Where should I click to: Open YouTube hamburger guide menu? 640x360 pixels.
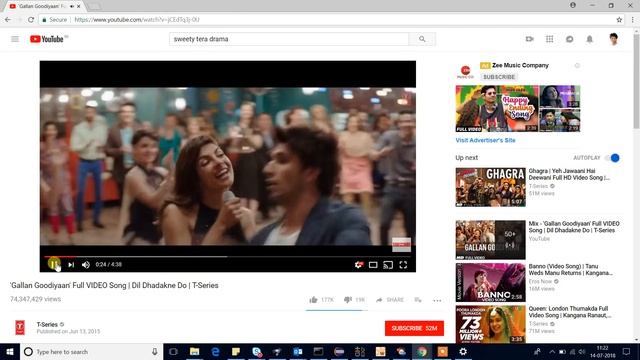tap(15, 39)
